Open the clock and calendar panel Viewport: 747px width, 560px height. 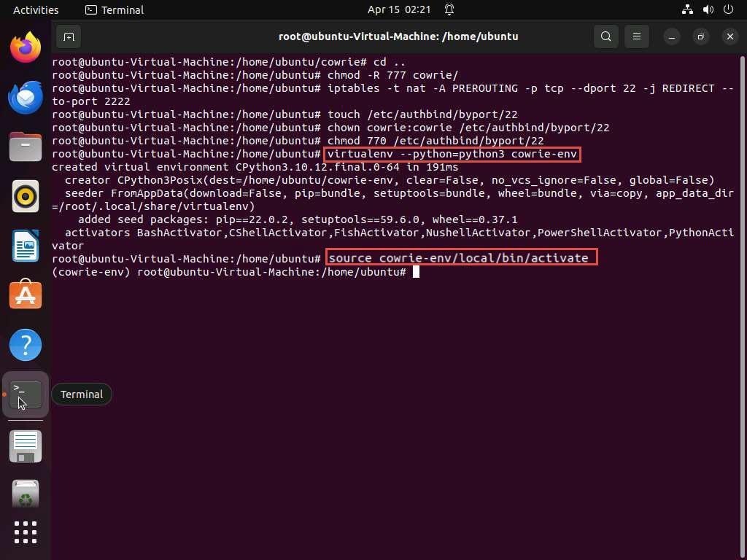(399, 9)
